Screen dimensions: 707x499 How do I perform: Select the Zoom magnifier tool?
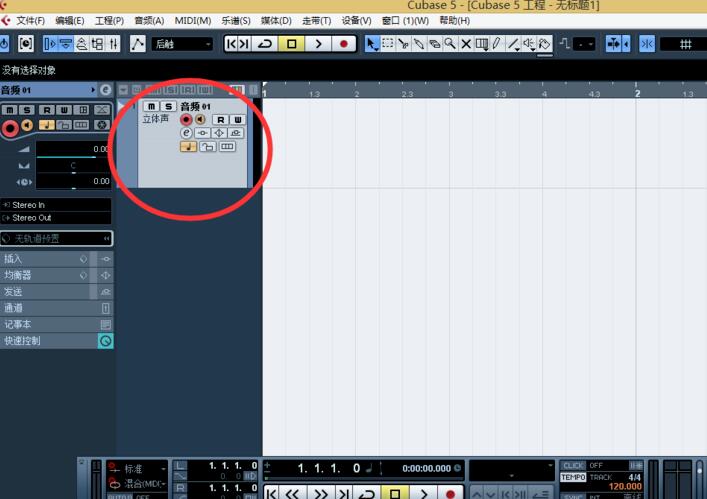[450, 44]
